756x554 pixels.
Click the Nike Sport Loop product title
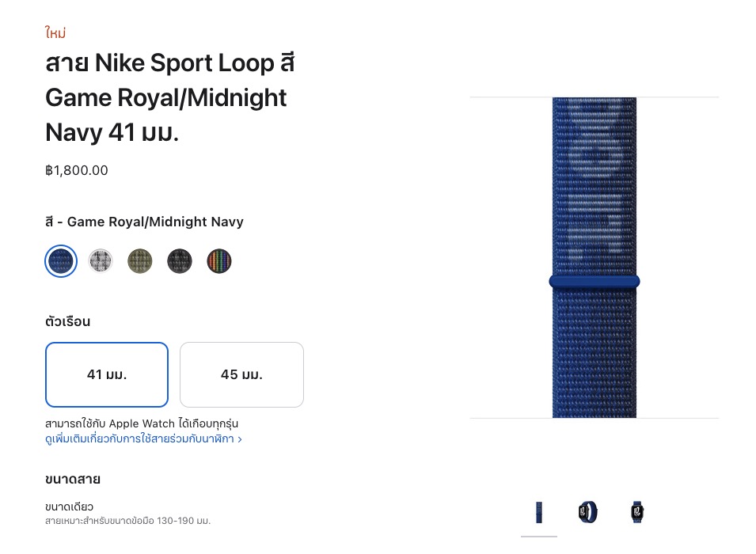coord(170,97)
